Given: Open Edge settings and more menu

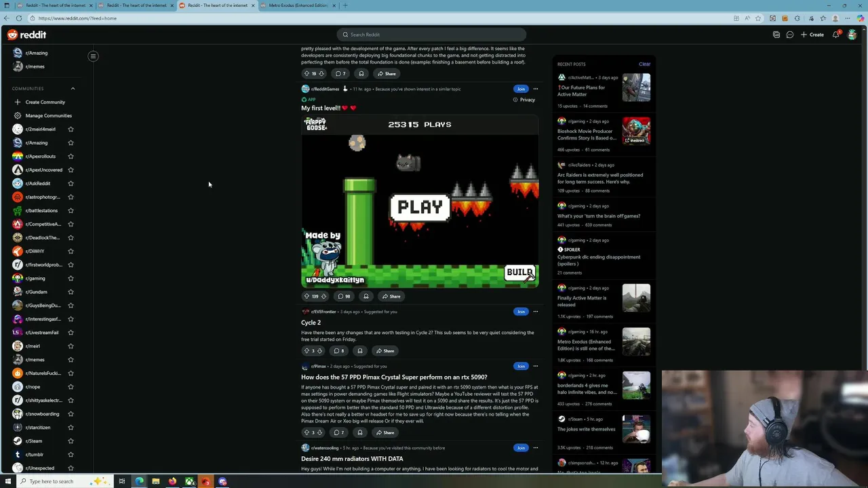Looking at the screenshot, I should click(x=847, y=18).
